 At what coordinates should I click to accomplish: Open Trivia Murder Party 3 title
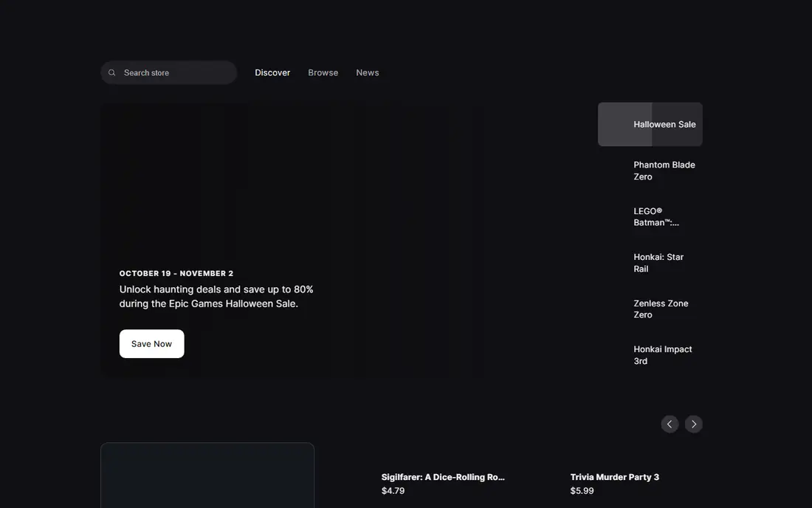[615, 477]
